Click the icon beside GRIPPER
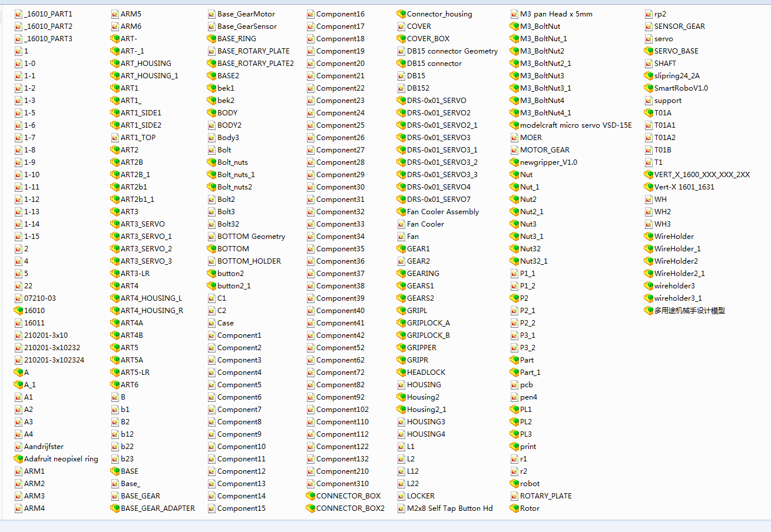The width and height of the screenshot is (771, 532). pyautogui.click(x=402, y=348)
